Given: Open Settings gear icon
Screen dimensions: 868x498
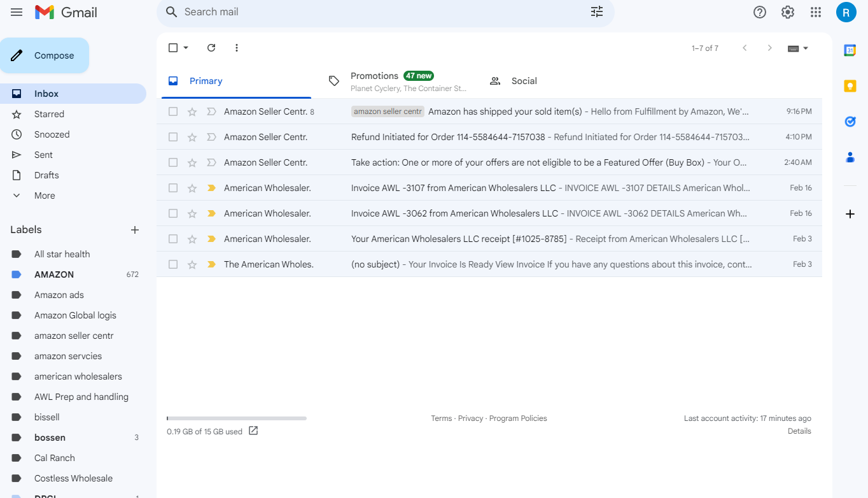Looking at the screenshot, I should (788, 12).
